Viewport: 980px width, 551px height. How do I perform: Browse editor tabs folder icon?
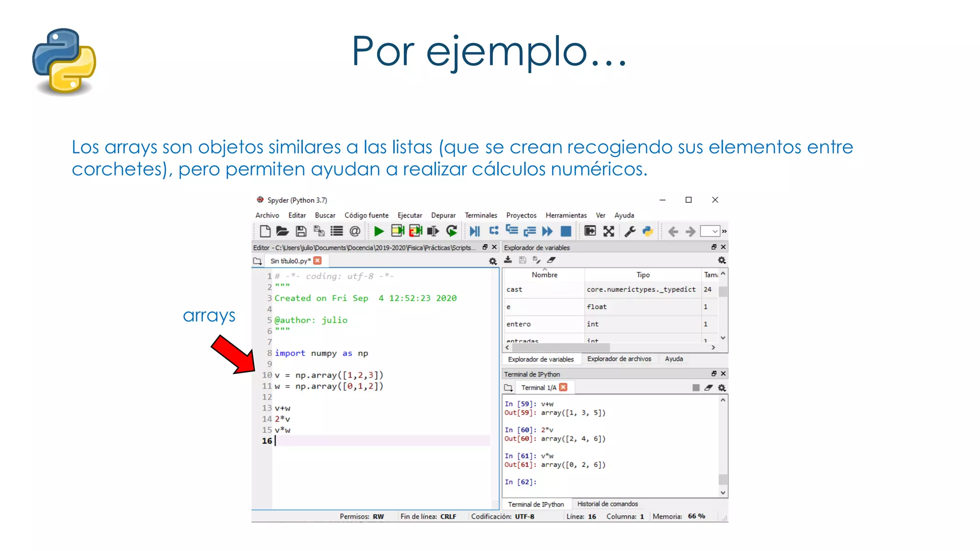[257, 261]
